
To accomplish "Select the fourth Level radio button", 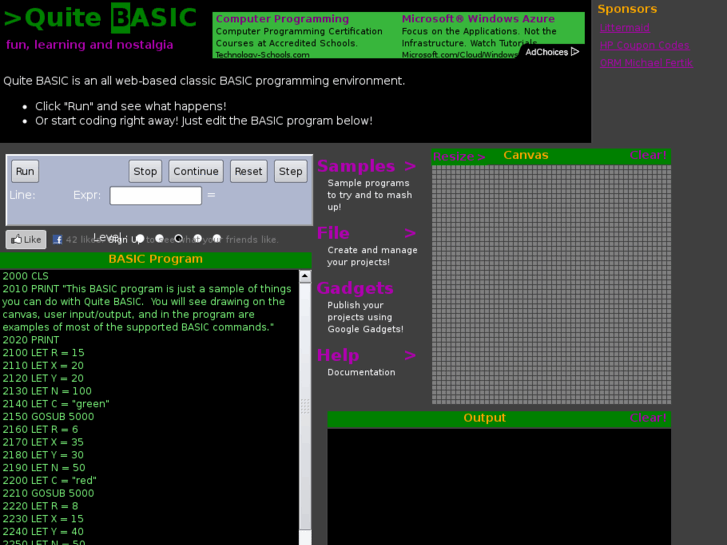I will point(198,238).
